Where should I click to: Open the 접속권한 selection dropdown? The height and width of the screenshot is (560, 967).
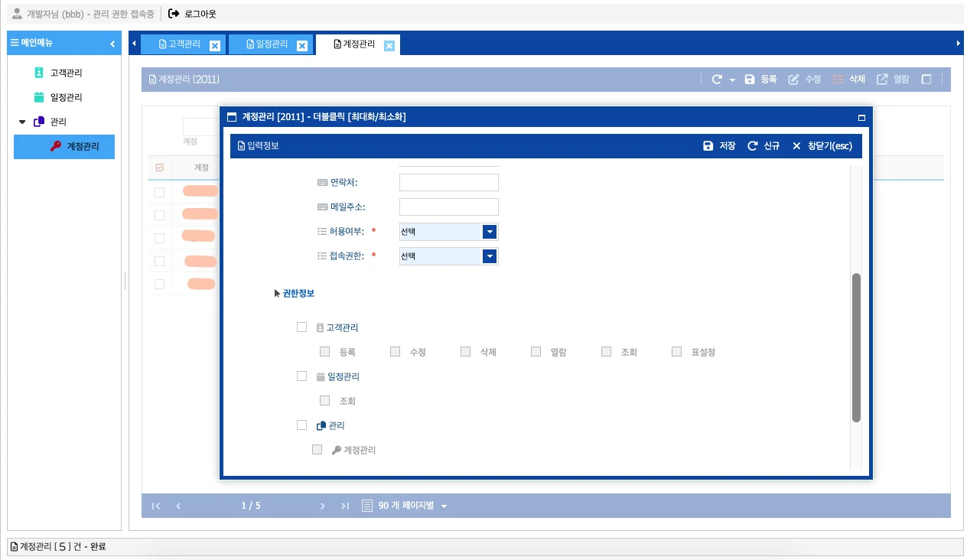(489, 256)
